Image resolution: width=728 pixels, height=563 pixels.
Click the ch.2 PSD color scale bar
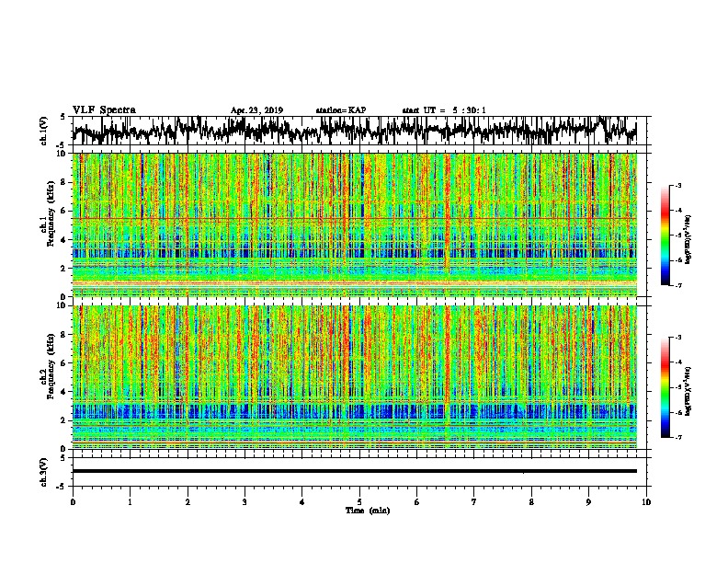tap(665, 387)
